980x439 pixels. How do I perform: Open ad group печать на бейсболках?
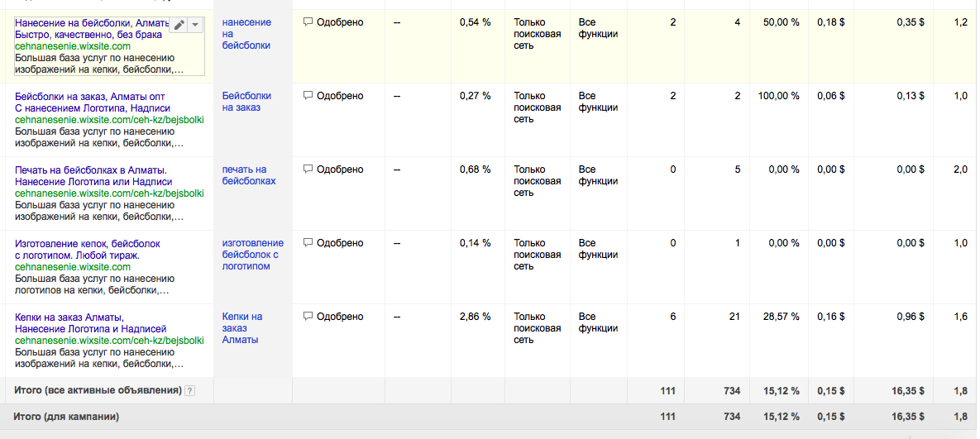(x=249, y=175)
